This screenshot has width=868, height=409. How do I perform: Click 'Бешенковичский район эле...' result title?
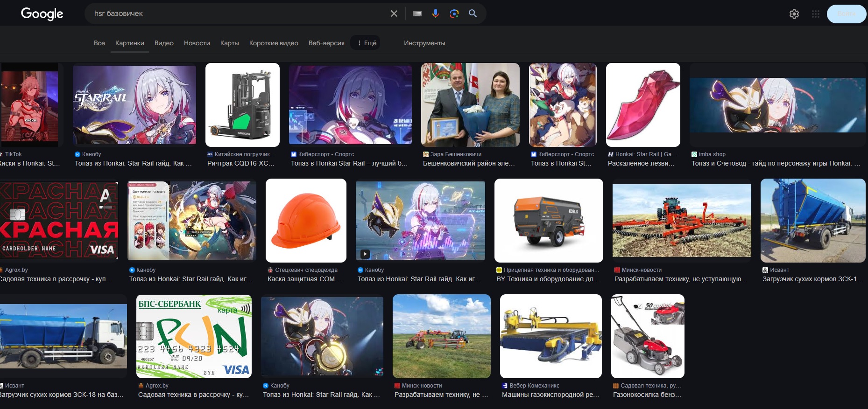click(x=469, y=163)
